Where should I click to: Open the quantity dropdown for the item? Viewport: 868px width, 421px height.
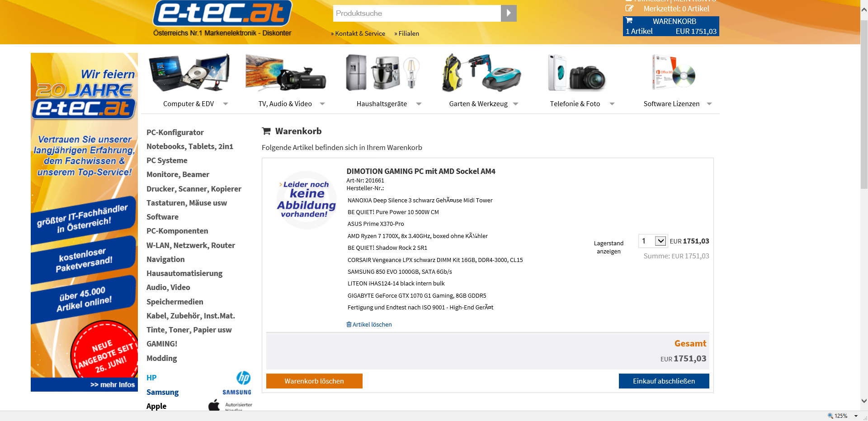[660, 241]
